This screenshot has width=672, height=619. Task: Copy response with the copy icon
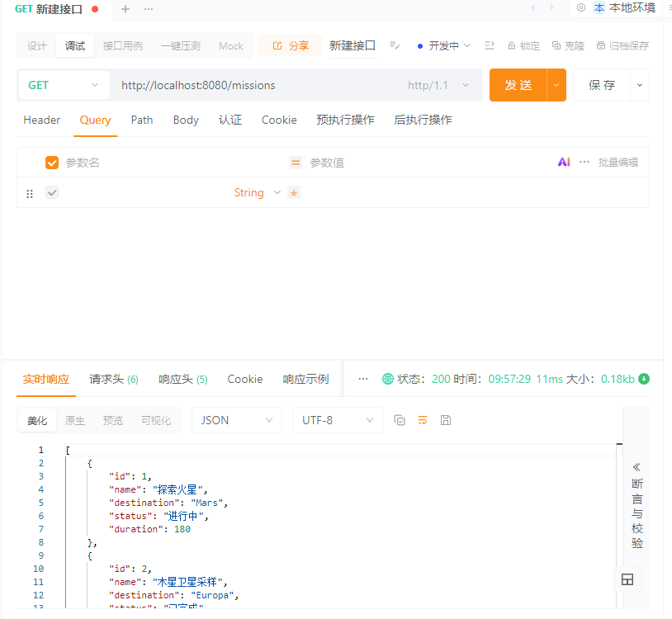point(400,420)
